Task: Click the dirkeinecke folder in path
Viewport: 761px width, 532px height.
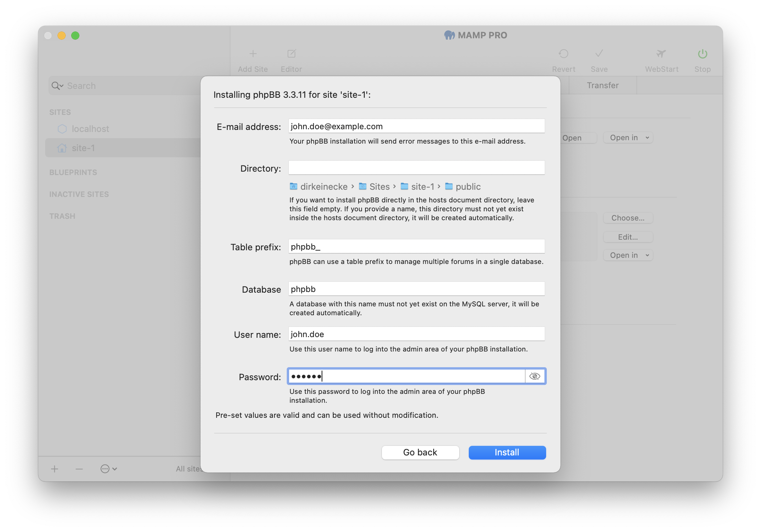Action: tap(319, 187)
